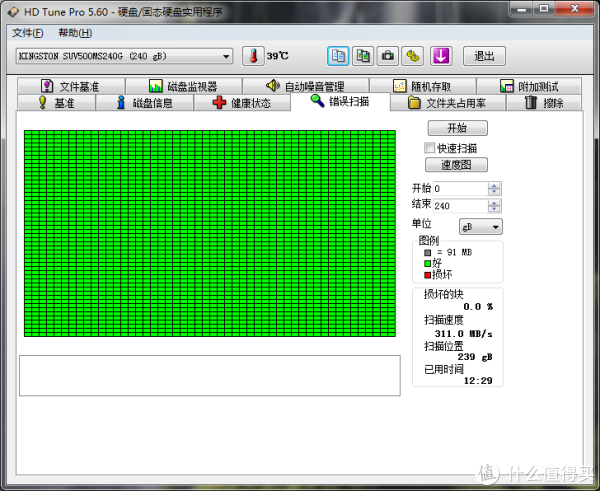Increase the 结束 value with up arrow

[x=494, y=203]
